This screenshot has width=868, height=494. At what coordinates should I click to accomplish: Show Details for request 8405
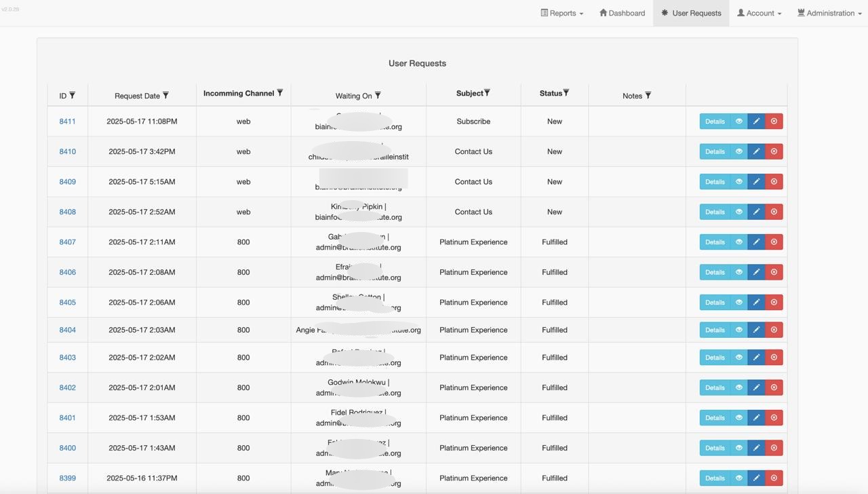[x=715, y=303]
